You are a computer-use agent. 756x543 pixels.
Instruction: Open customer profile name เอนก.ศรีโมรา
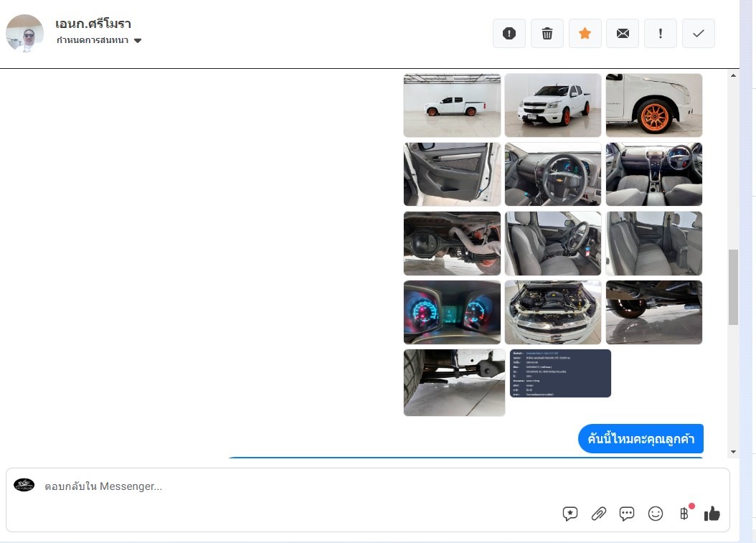[x=93, y=24]
